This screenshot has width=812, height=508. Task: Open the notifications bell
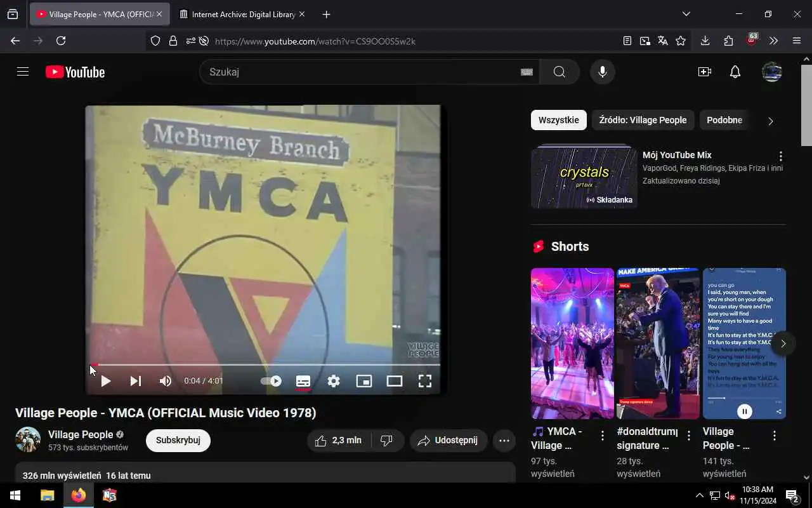pos(735,72)
